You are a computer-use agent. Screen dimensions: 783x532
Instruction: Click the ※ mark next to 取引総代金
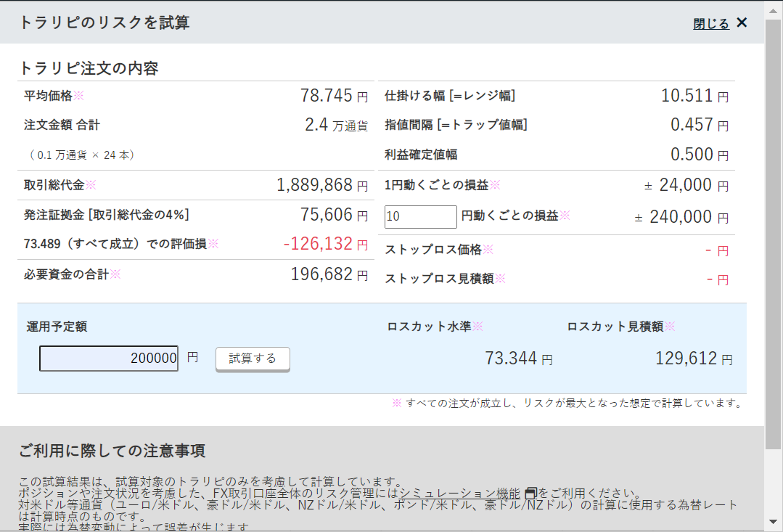pyautogui.click(x=91, y=185)
